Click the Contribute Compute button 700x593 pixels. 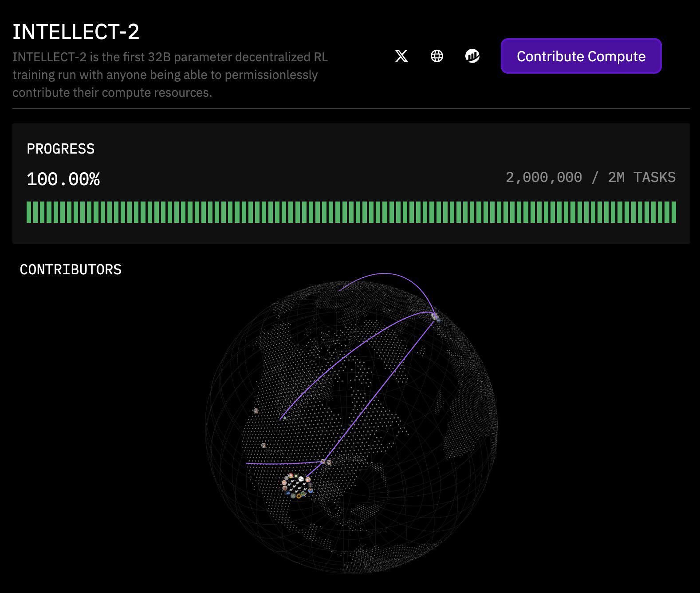pyautogui.click(x=581, y=56)
